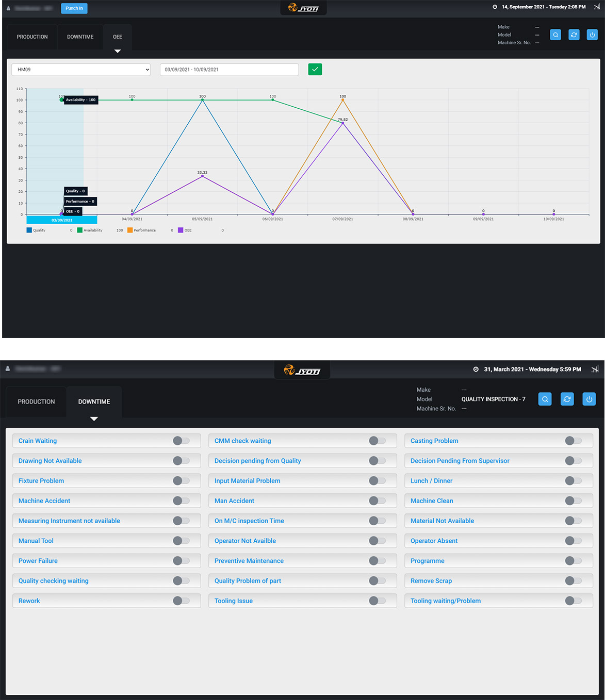
Task: Open the DOWNTIME tab beside the OEE tab
Action: 80,37
